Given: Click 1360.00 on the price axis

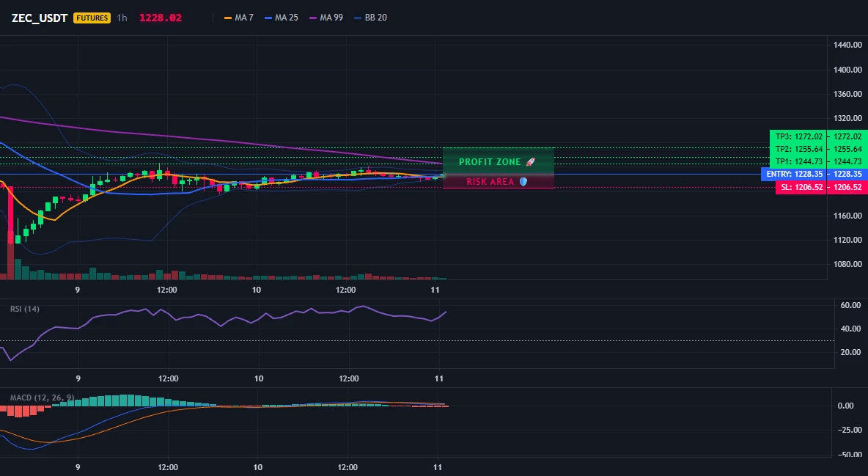Looking at the screenshot, I should [x=847, y=94].
